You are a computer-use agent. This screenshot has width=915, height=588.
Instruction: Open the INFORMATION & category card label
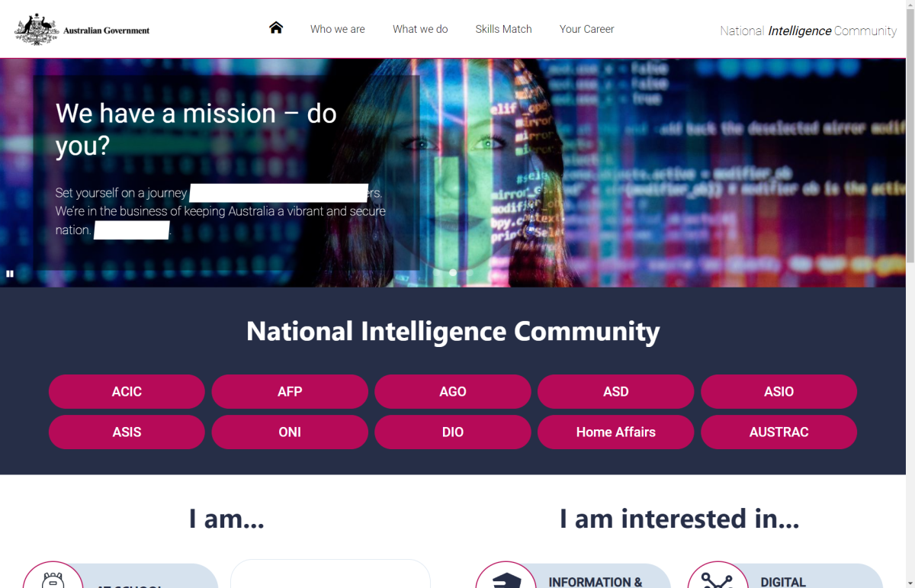596,582
